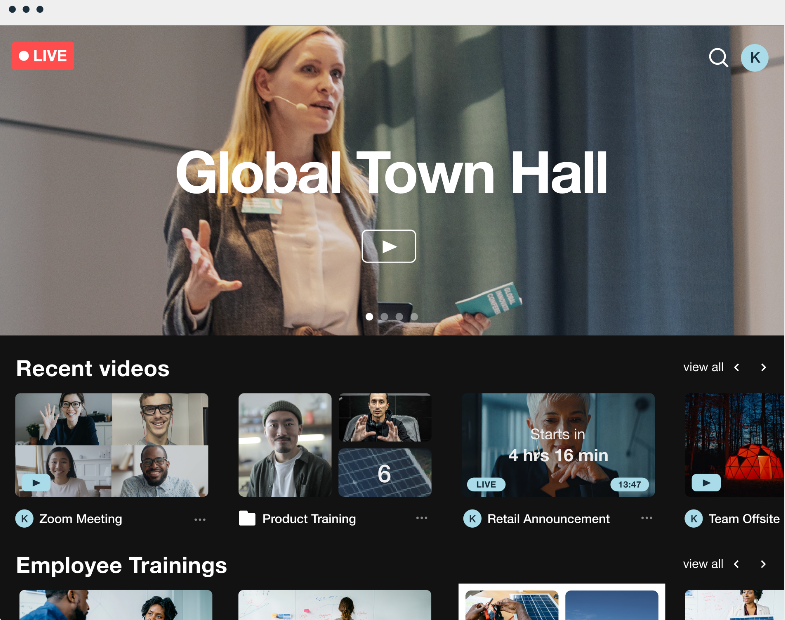Click the red LIVE badge

click(43, 56)
